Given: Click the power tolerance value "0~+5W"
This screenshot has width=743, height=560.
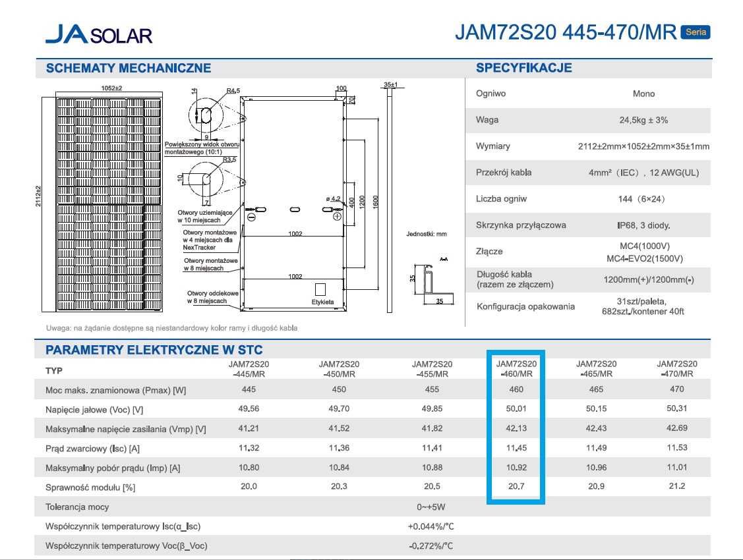Looking at the screenshot, I should (x=431, y=507).
